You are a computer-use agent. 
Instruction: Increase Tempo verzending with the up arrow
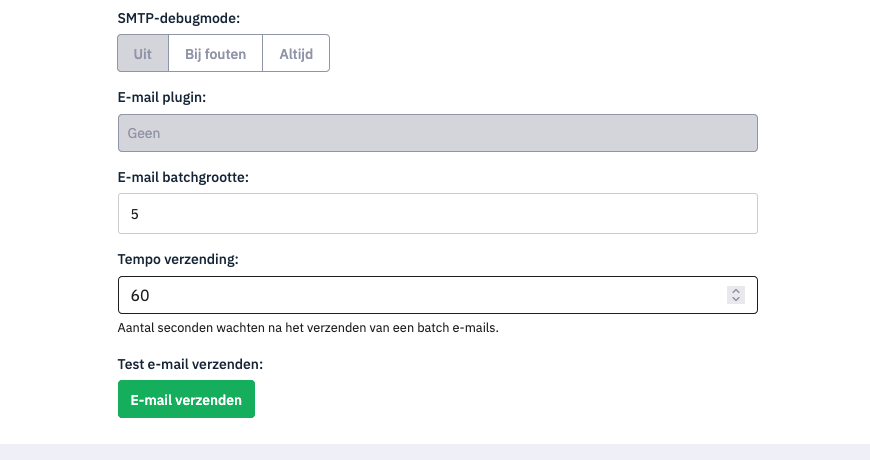point(736,290)
